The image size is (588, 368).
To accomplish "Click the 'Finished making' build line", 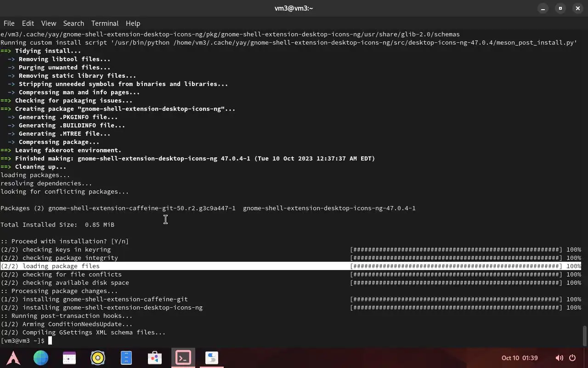I will click(x=188, y=158).
